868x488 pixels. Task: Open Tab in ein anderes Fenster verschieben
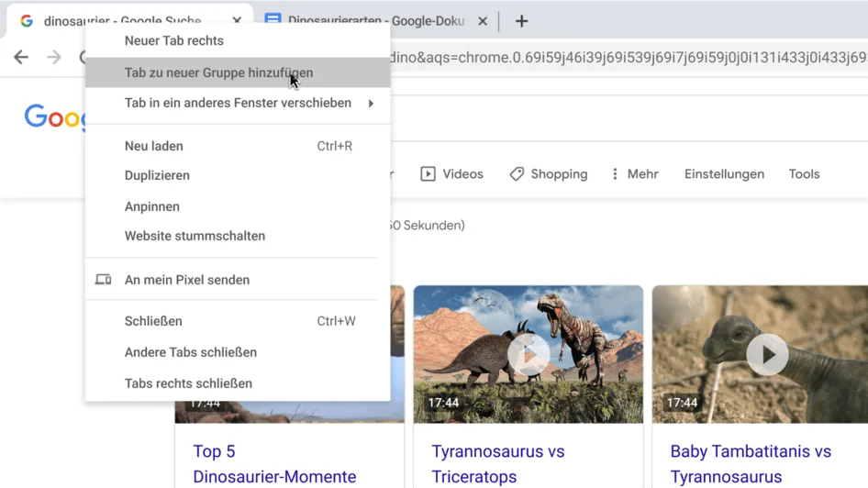coord(238,103)
